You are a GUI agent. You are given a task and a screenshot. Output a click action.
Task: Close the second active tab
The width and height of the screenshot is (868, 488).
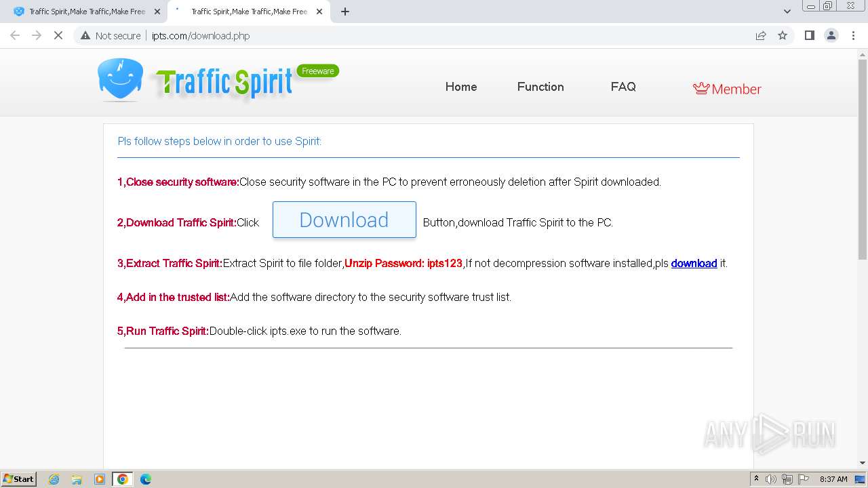319,12
